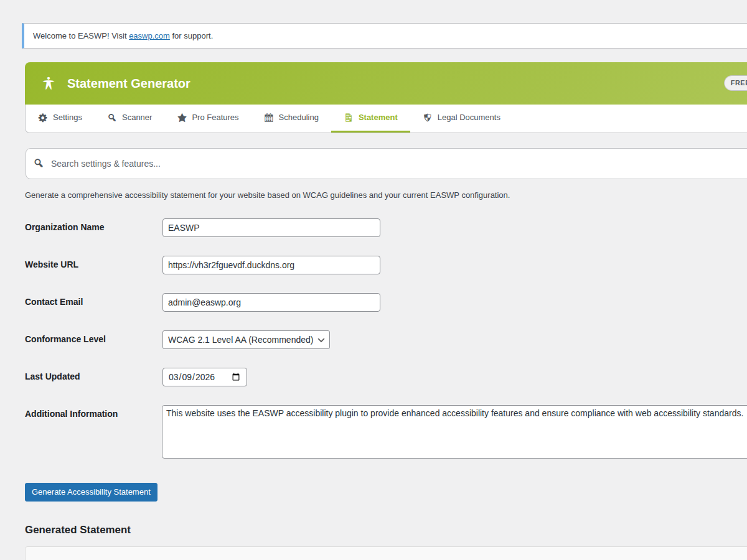This screenshot has width=747, height=560.
Task: Click the document icon beside Statement
Action: pos(349,118)
